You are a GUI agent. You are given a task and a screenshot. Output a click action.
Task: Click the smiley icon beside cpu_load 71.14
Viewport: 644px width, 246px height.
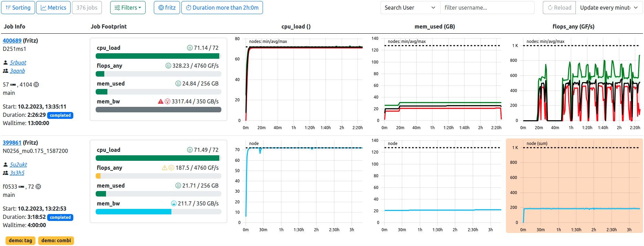pos(190,48)
